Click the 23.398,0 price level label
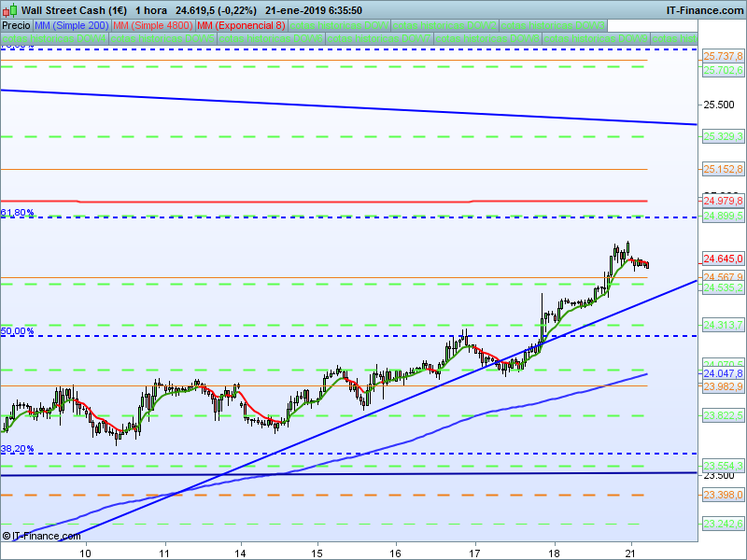This screenshot has width=747, height=560. [723, 496]
